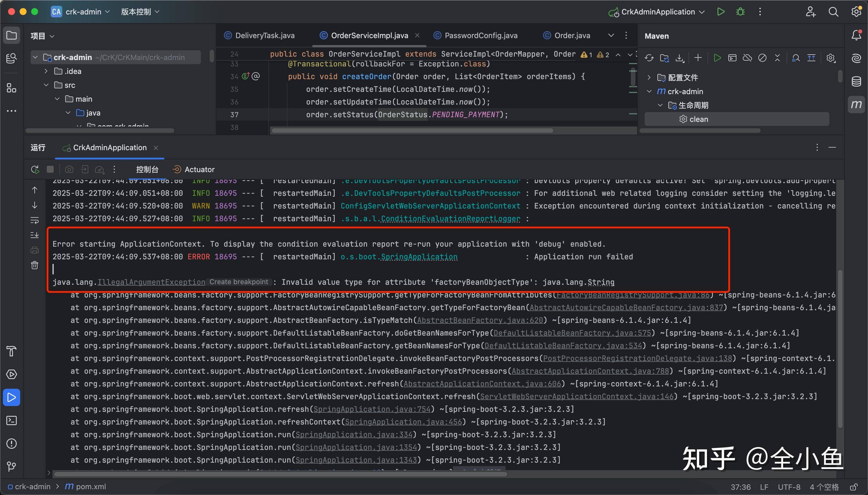Open IDE settings gear in title bar
The width and height of the screenshot is (868, 495).
click(856, 12)
